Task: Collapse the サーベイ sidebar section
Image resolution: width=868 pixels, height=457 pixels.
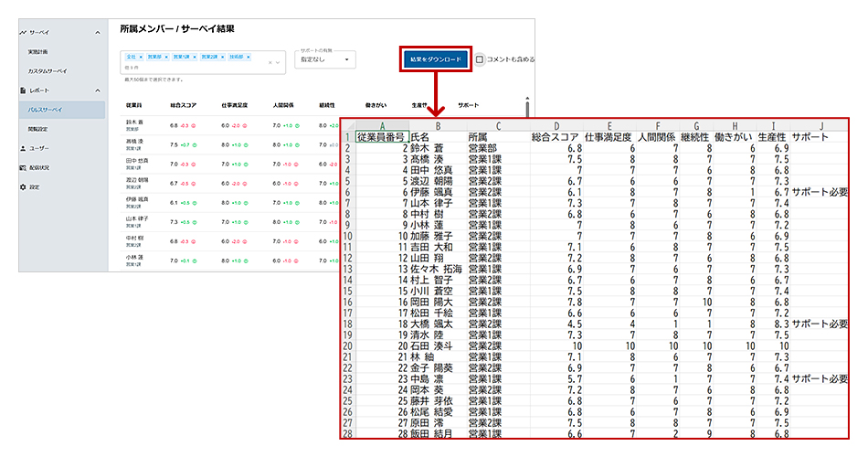Action: [x=99, y=33]
